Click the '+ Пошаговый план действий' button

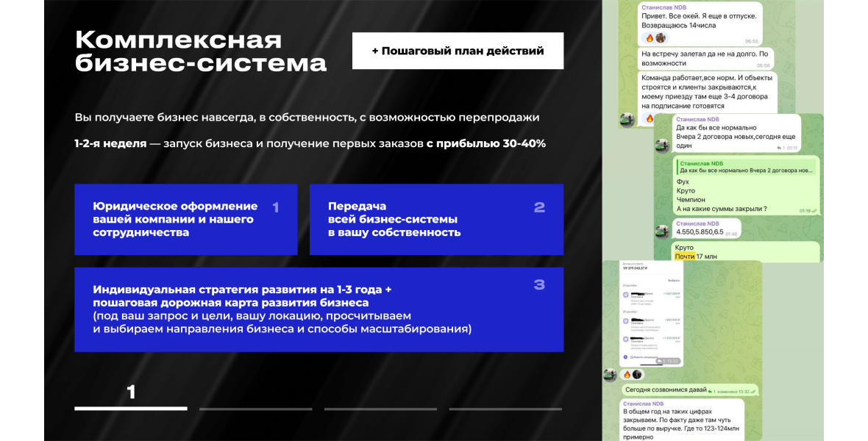tap(458, 51)
